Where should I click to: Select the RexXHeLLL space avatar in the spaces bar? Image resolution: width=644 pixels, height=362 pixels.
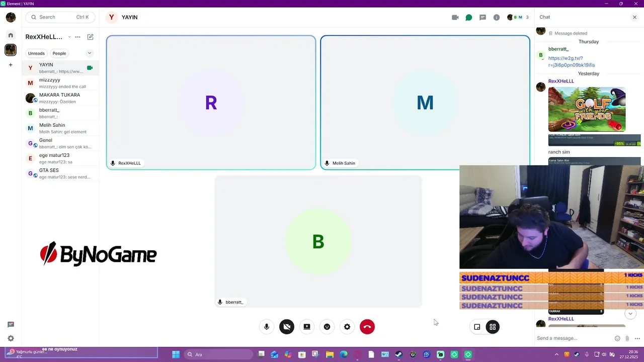[x=11, y=50]
